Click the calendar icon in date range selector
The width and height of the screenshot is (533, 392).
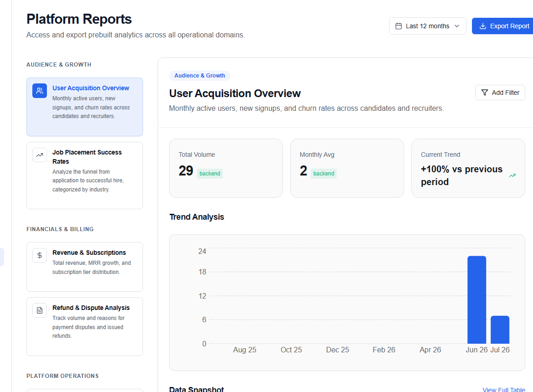tap(399, 26)
